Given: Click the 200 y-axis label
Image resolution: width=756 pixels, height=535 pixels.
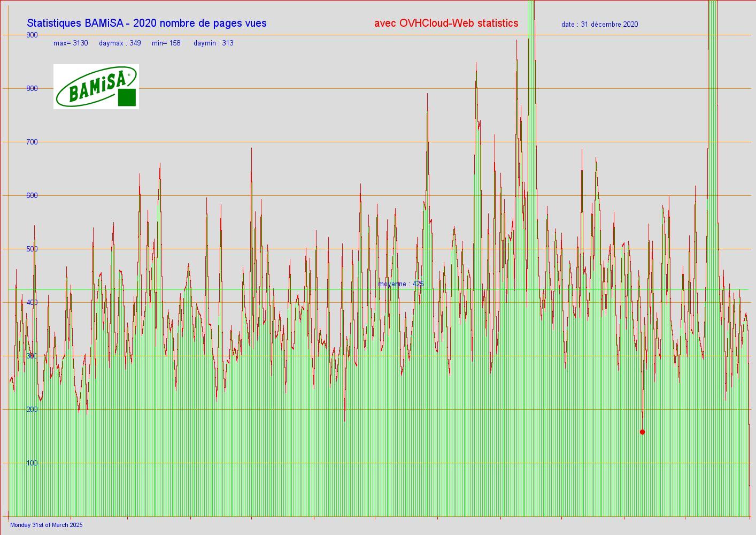Looking at the screenshot, I should [x=32, y=409].
